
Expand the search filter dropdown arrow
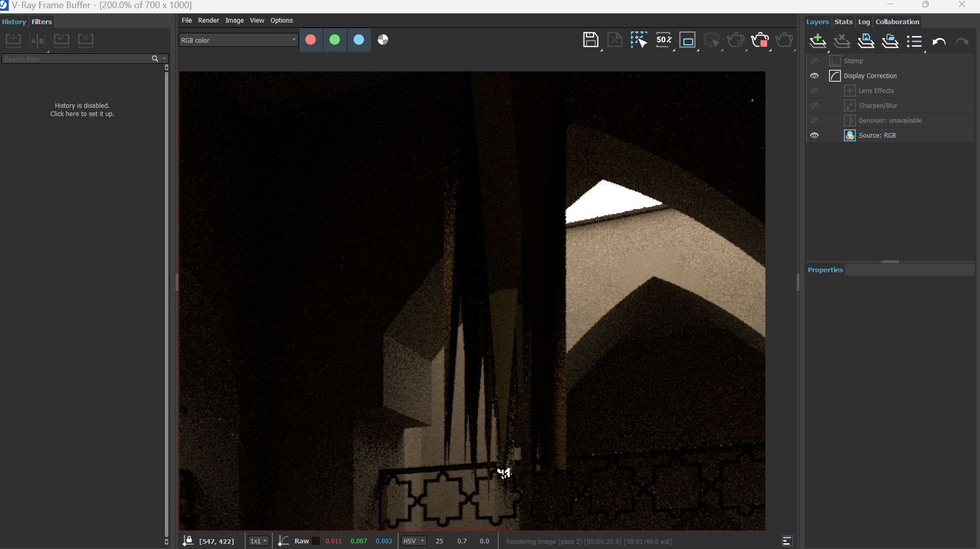tap(165, 59)
